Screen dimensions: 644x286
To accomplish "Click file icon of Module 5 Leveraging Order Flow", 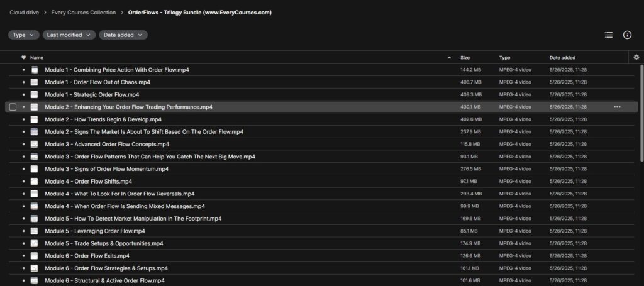I will click(34, 231).
